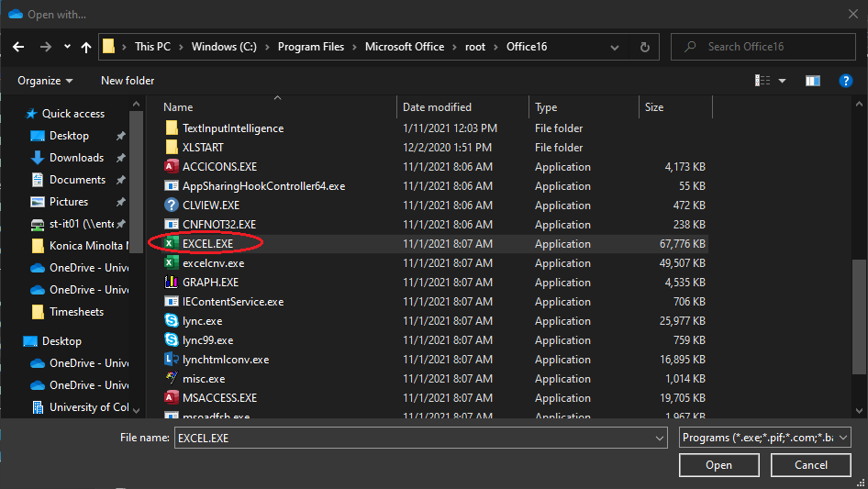Select the GRAPH.EXE chart icon

(x=172, y=283)
